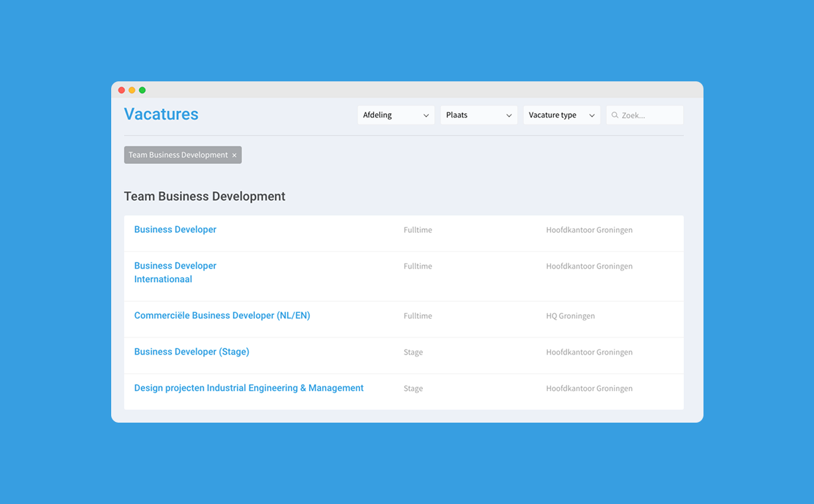Viewport: 814px width, 504px height.
Task: Open the Afdeling dropdown
Action: [396, 115]
